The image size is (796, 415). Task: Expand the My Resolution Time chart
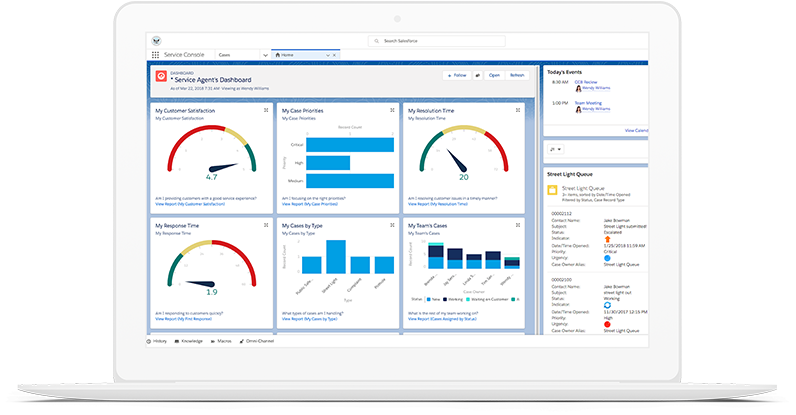(517, 109)
